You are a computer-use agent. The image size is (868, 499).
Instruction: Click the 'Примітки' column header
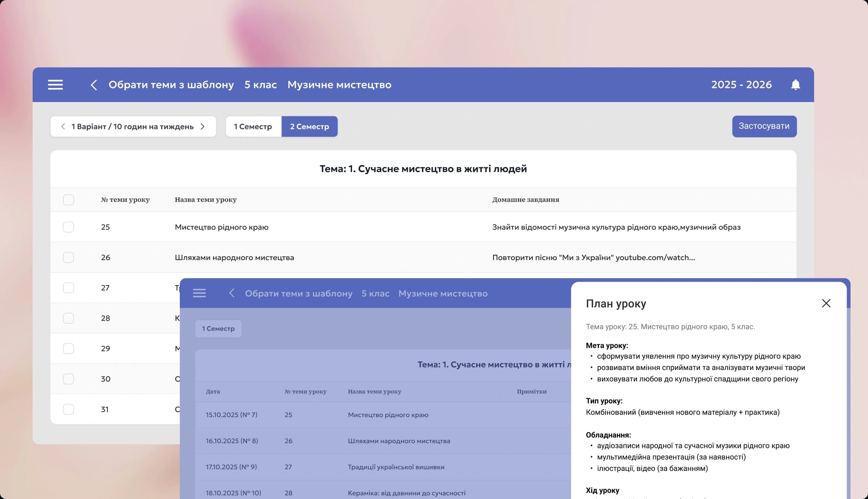[532, 391]
